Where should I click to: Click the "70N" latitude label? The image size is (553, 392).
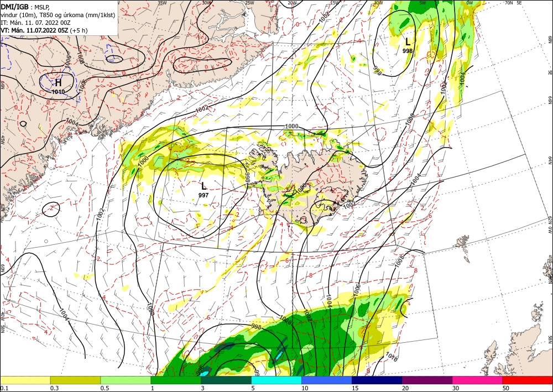509,3
